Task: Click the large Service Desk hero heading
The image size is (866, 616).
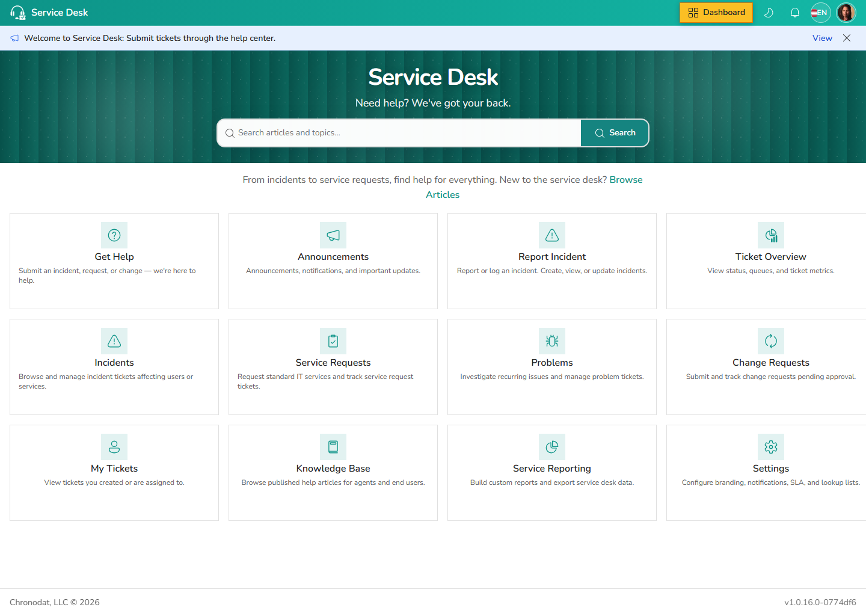Action: [433, 77]
